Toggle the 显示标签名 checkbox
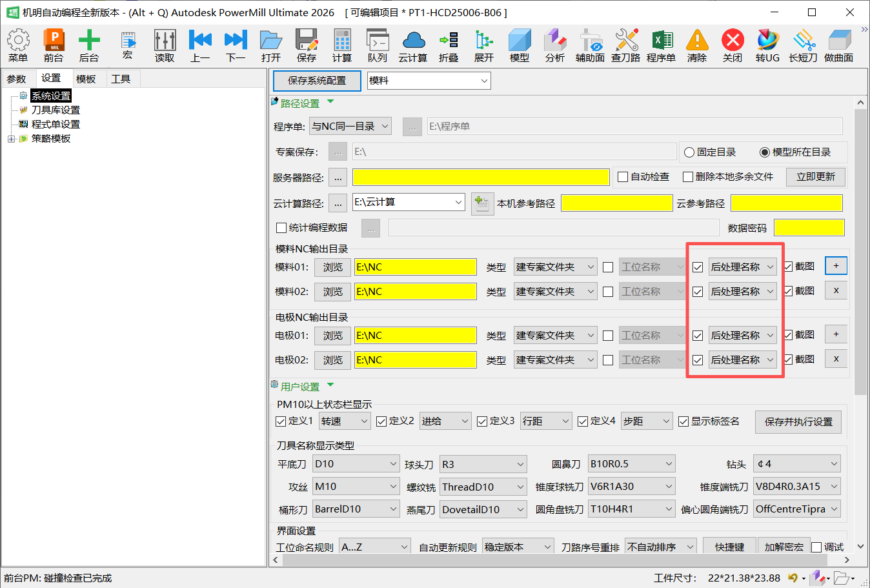The width and height of the screenshot is (870, 588). click(683, 421)
